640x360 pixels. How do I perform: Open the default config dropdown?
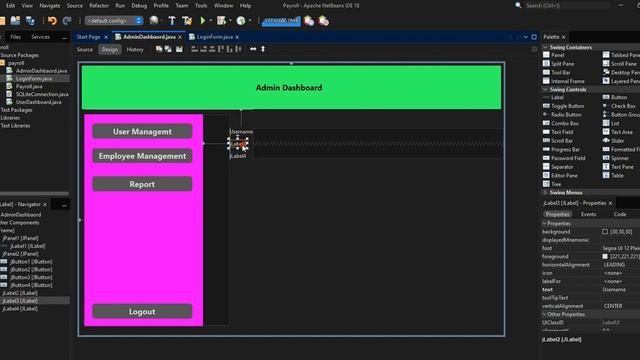[114, 20]
